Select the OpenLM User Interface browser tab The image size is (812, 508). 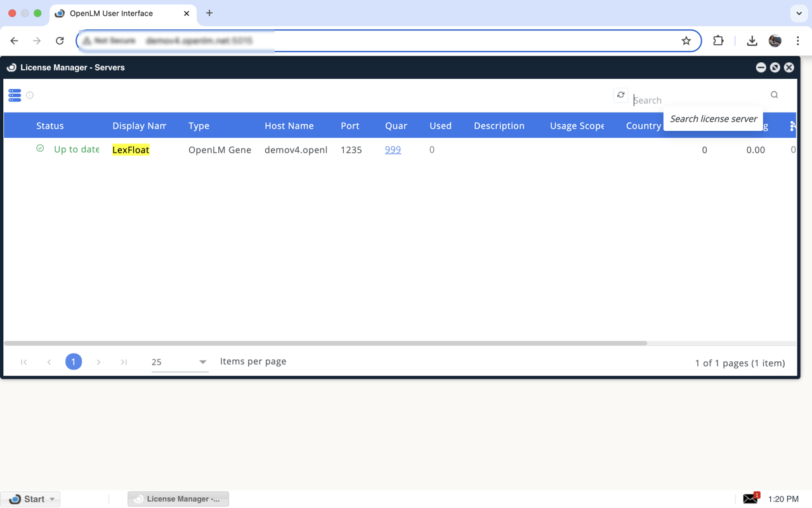tap(111, 13)
